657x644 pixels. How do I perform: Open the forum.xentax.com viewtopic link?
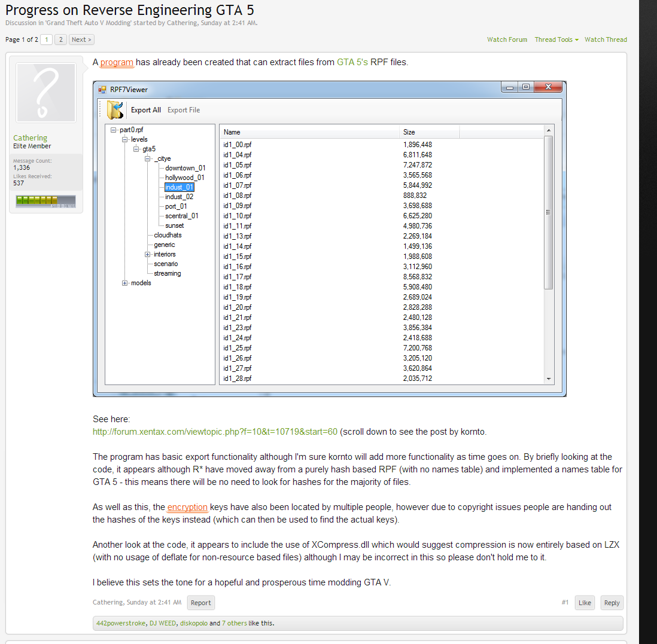tap(215, 432)
